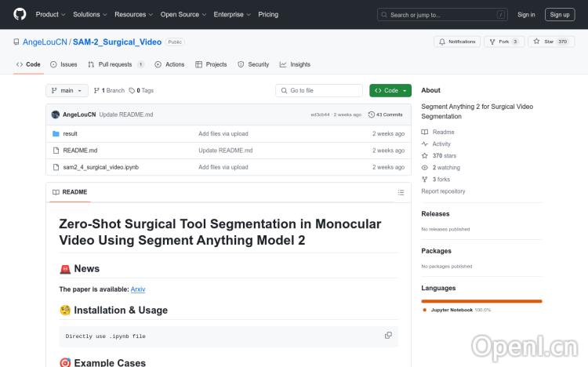Open the main branch selector dropdown

(67, 90)
